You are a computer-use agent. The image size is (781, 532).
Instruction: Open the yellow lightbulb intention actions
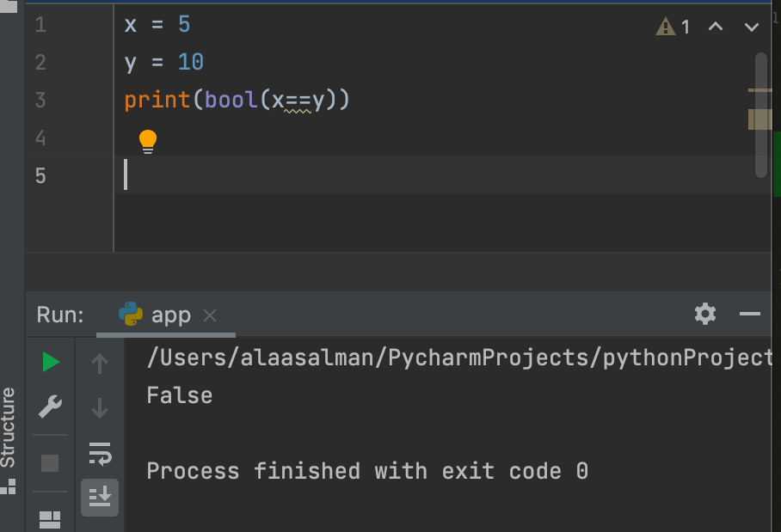148,141
